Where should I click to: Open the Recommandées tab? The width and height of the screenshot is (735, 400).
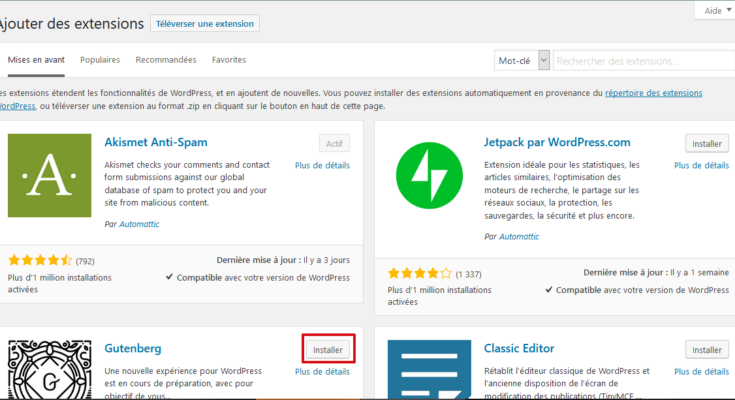(166, 60)
